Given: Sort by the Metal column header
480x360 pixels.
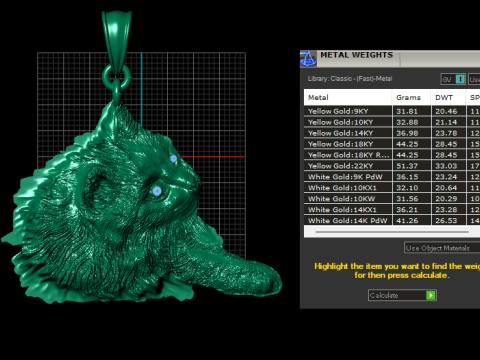Looking at the screenshot, I should pyautogui.click(x=348, y=97).
